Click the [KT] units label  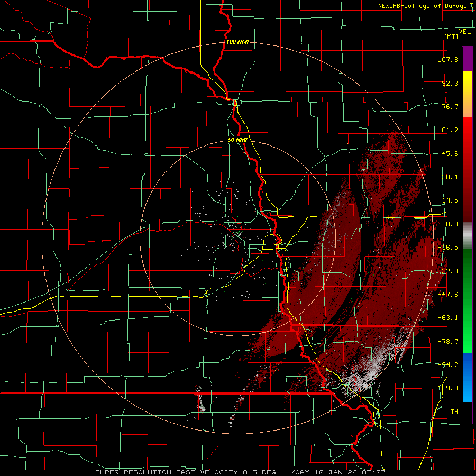[x=451, y=36]
